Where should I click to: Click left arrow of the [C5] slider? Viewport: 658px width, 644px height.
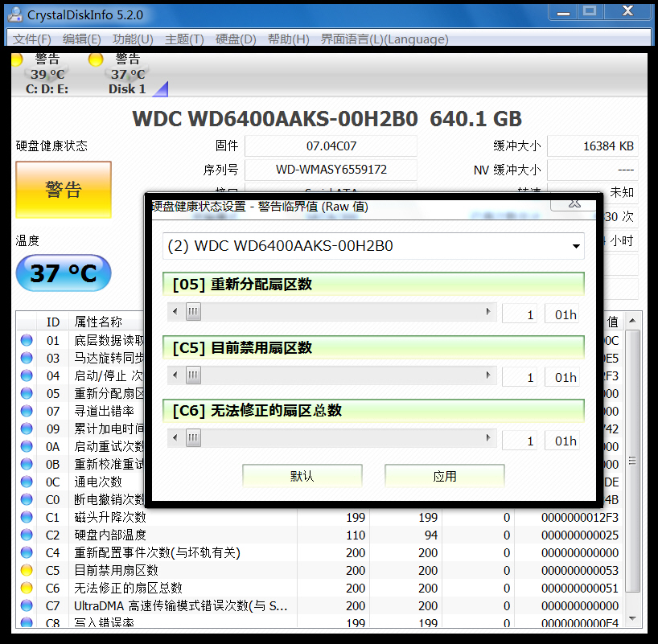(x=175, y=375)
